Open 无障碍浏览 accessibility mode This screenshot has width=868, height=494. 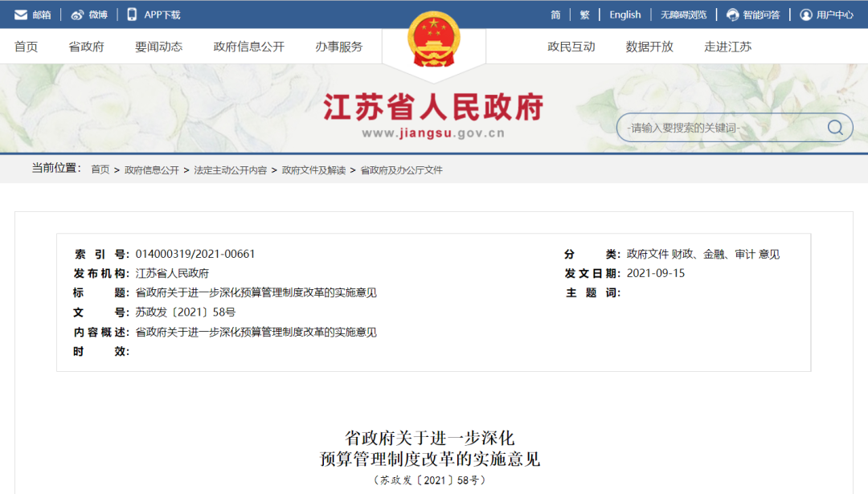[x=684, y=15]
